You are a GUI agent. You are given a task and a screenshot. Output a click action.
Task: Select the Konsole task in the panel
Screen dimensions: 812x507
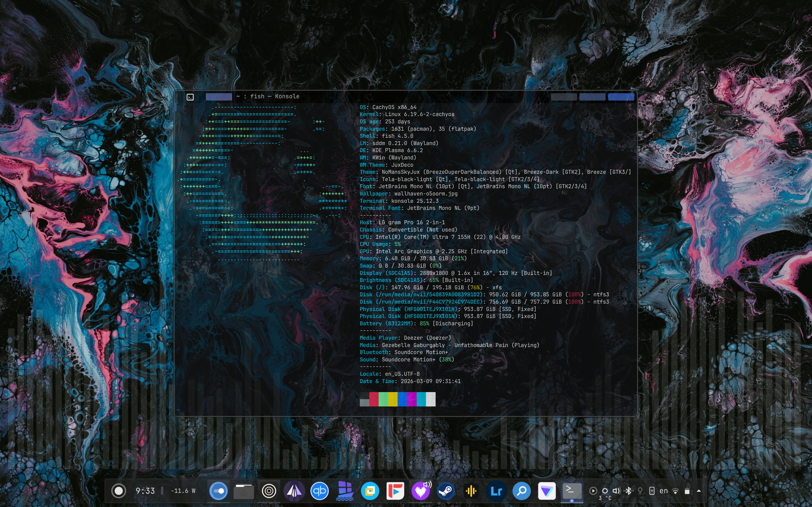tap(572, 491)
